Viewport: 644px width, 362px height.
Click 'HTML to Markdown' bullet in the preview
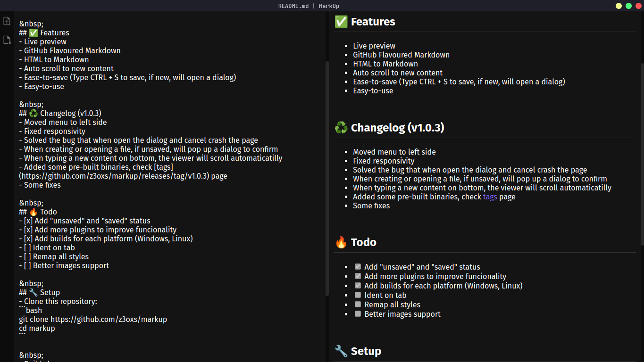point(385,64)
